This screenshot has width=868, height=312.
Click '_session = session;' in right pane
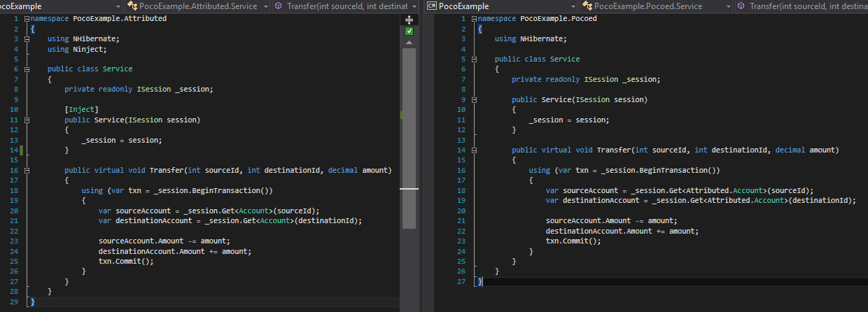569,120
